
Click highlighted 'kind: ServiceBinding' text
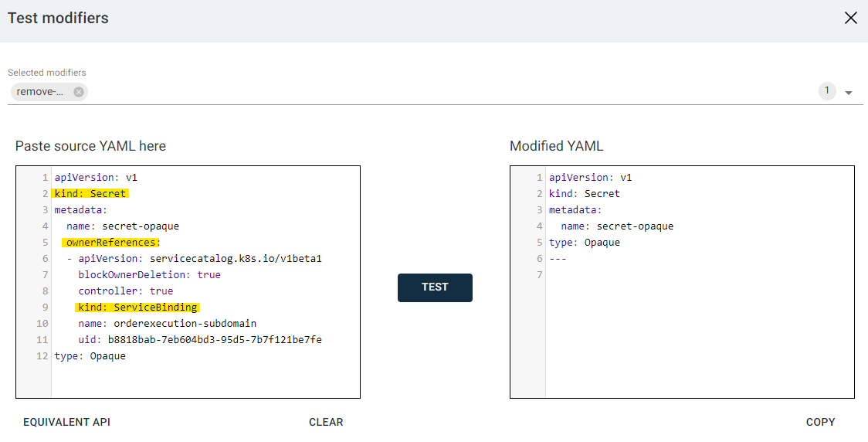click(x=137, y=308)
